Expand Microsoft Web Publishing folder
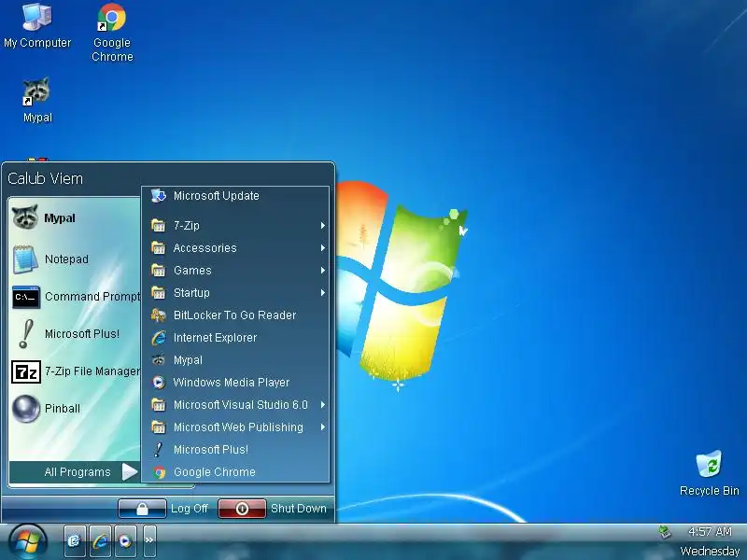The height and width of the screenshot is (560, 747). (235, 427)
